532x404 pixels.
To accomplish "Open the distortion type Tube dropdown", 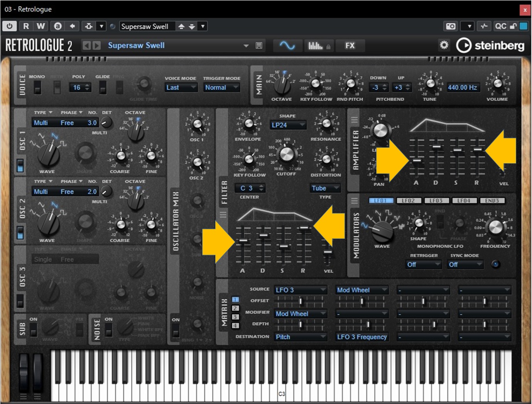I will pos(325,188).
